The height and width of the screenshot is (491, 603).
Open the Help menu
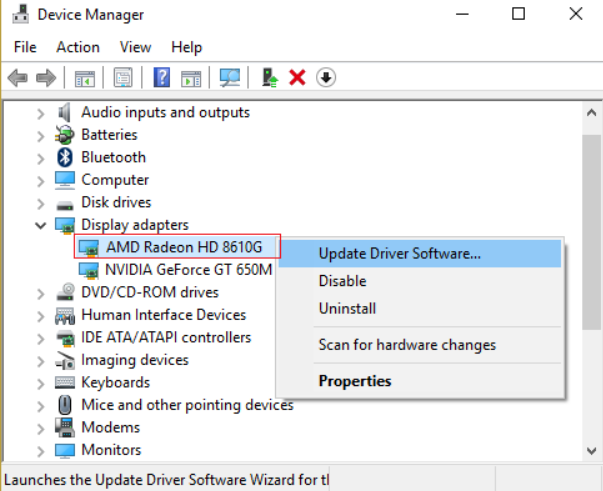click(x=187, y=47)
